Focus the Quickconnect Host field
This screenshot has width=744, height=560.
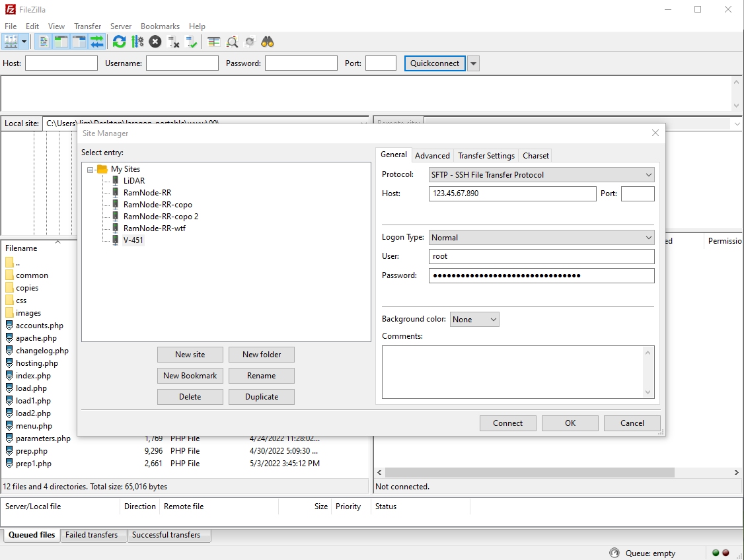61,63
